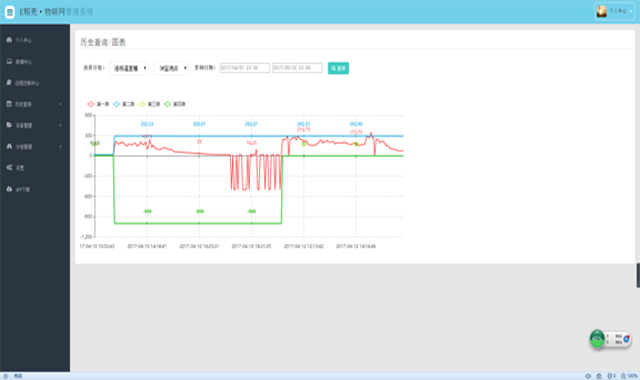Click x-axis label 2017-04-12 12:13:42
This screenshot has height=380, width=640.
pos(304,246)
